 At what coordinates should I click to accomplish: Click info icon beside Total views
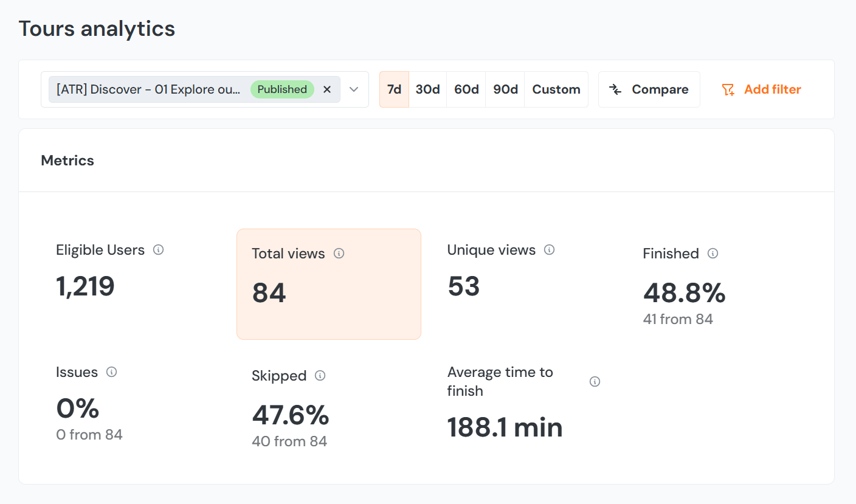click(339, 254)
